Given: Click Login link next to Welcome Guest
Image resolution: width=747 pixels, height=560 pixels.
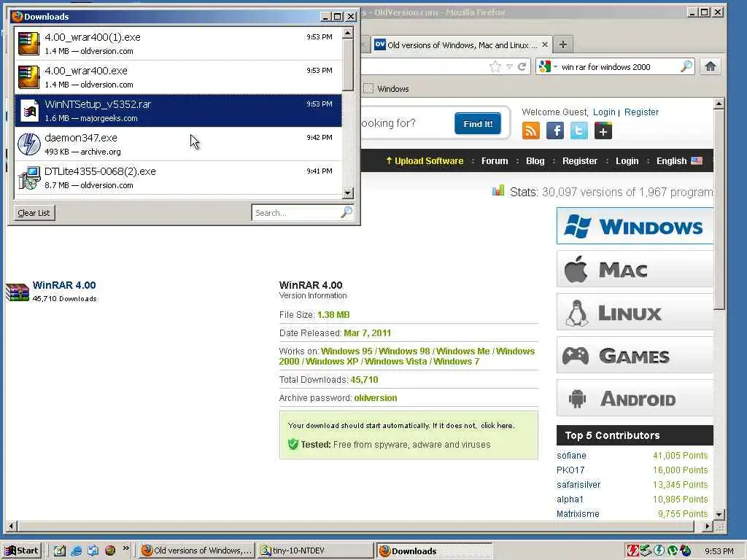Looking at the screenshot, I should [x=604, y=112].
